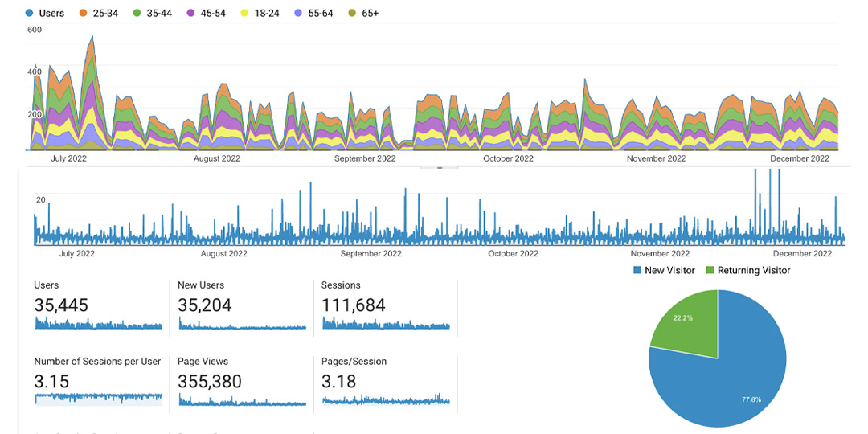Open the sparkline under 35,204

click(x=242, y=324)
